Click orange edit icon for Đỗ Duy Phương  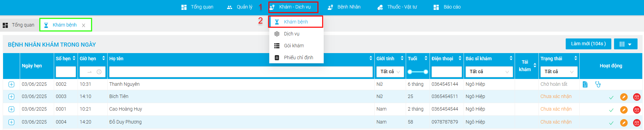(624, 123)
